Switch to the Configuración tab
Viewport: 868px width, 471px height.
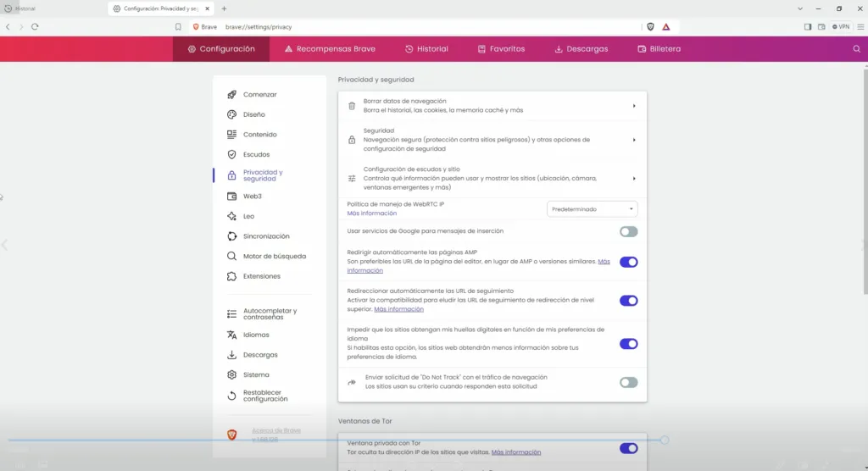click(221, 48)
